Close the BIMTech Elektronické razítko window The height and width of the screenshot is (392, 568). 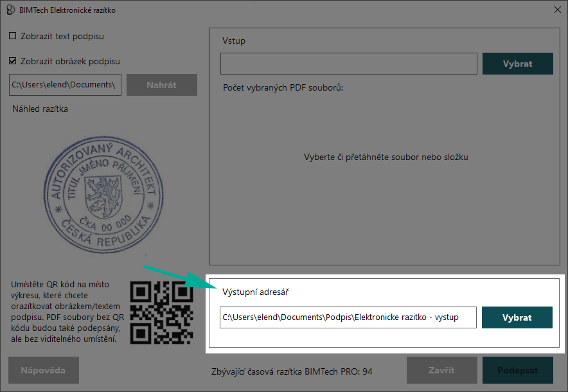coord(556,10)
